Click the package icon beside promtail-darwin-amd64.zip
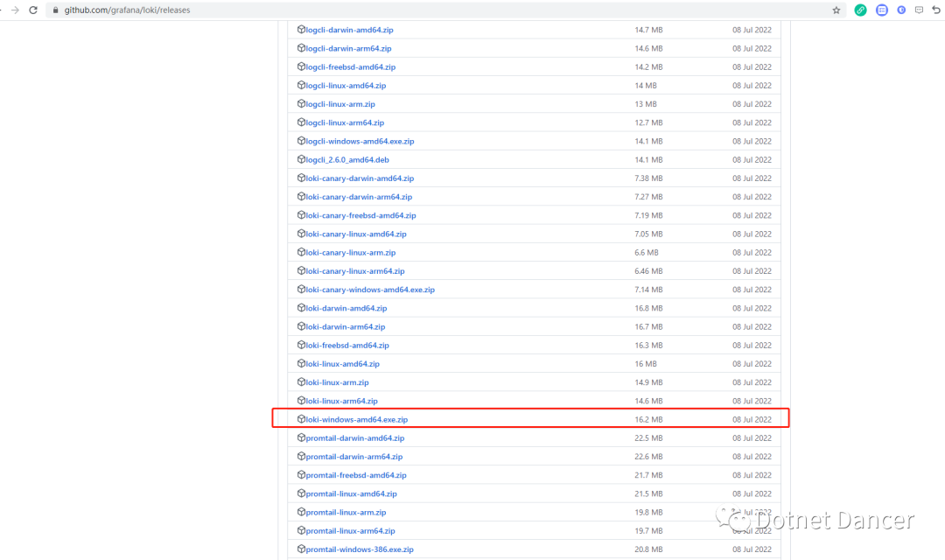Image resolution: width=945 pixels, height=560 pixels. (x=301, y=438)
